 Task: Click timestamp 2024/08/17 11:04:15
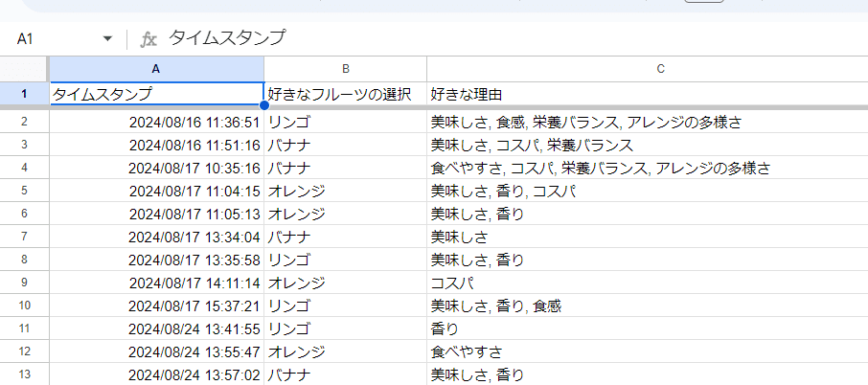(157, 191)
